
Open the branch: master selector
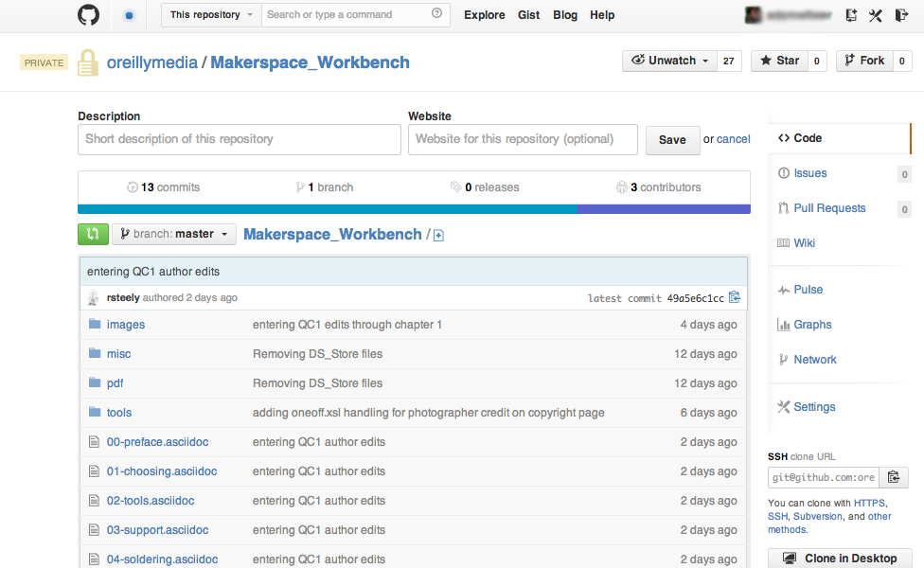[x=174, y=234]
